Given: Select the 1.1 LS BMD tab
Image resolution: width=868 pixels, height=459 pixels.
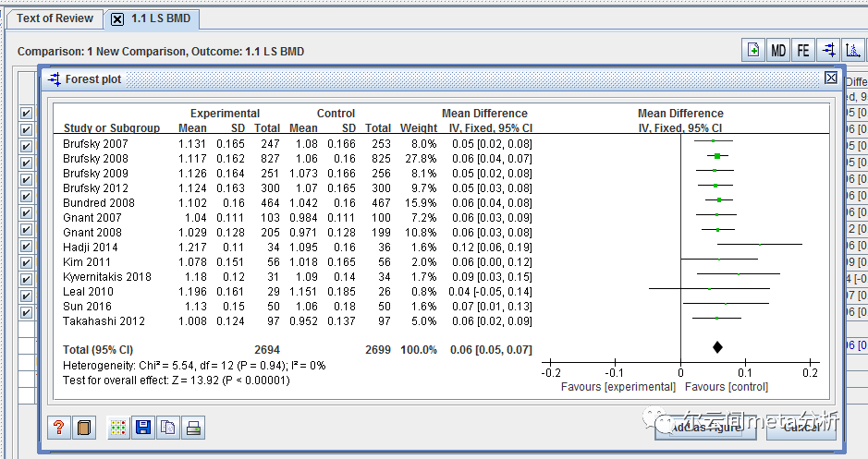Looking at the screenshot, I should coord(161,18).
